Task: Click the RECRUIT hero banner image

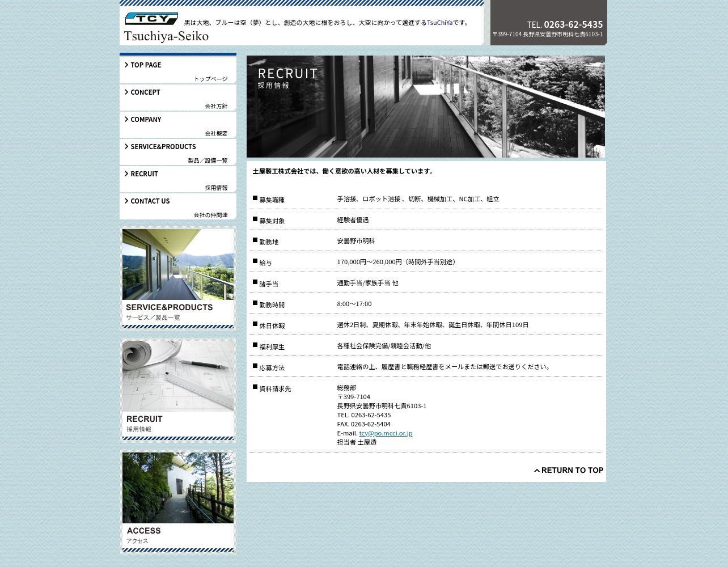Action: pos(426,107)
